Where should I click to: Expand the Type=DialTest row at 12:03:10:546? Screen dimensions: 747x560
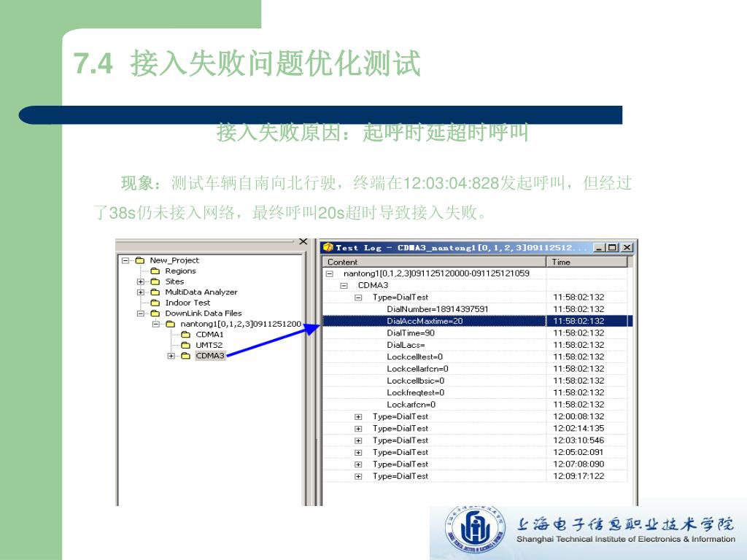coord(358,440)
